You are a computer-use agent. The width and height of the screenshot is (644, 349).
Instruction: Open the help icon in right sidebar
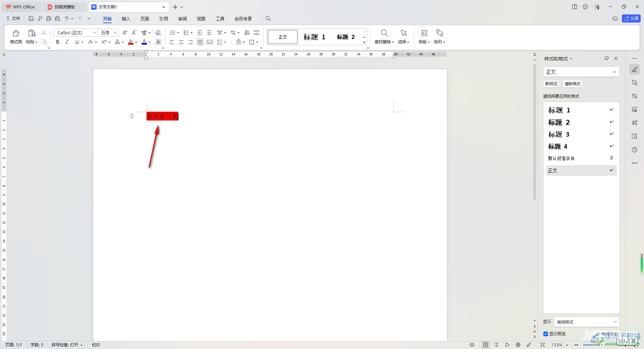635,150
